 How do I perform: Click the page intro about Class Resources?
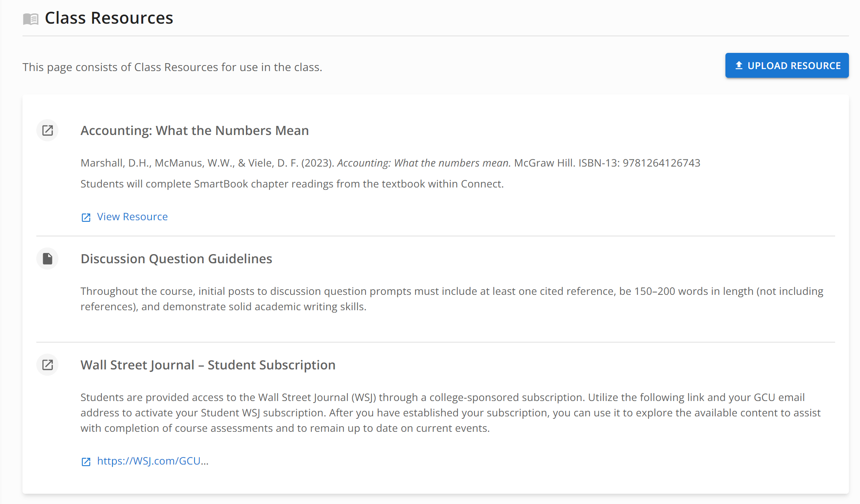(x=172, y=67)
